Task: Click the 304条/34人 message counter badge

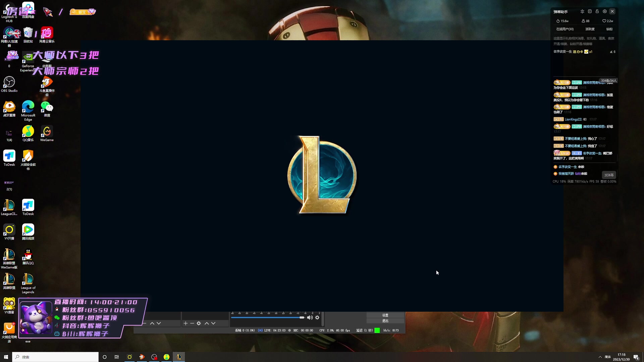Action: coord(608,81)
